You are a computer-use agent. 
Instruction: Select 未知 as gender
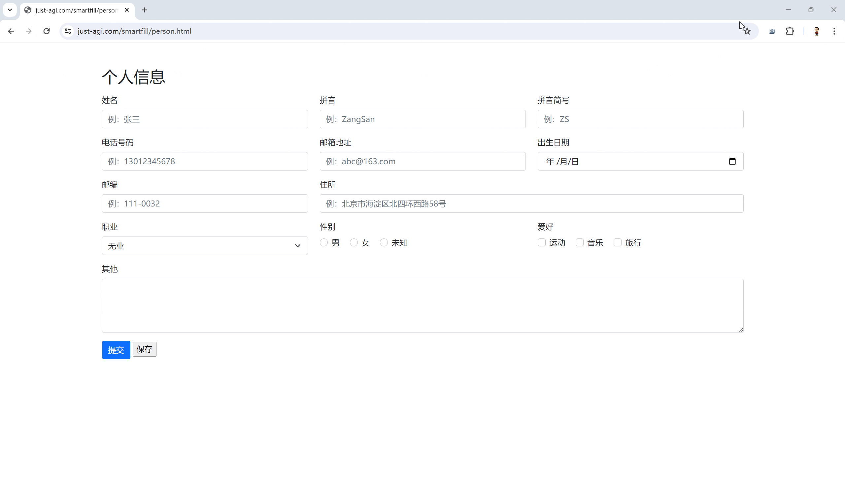coord(384,242)
